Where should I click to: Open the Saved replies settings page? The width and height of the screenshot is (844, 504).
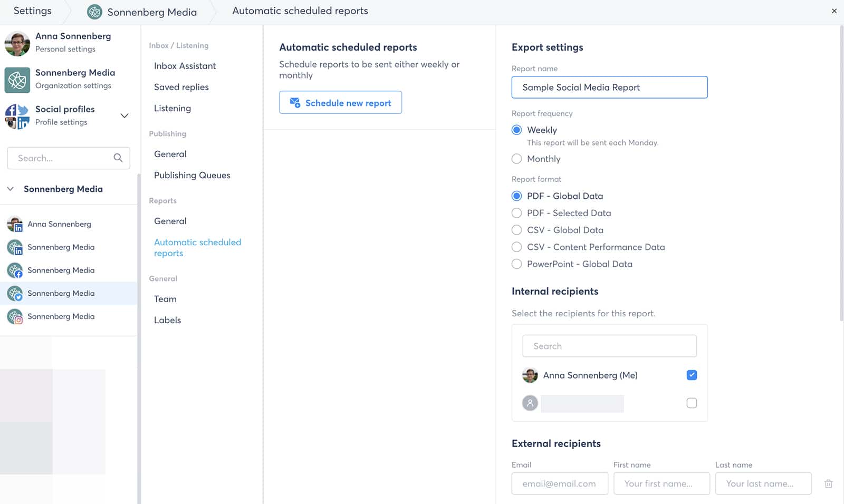pyautogui.click(x=181, y=87)
